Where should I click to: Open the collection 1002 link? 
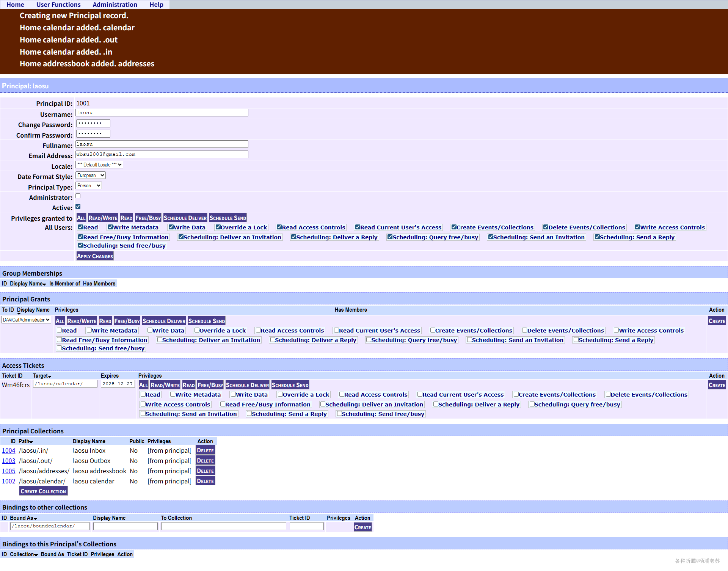9,481
